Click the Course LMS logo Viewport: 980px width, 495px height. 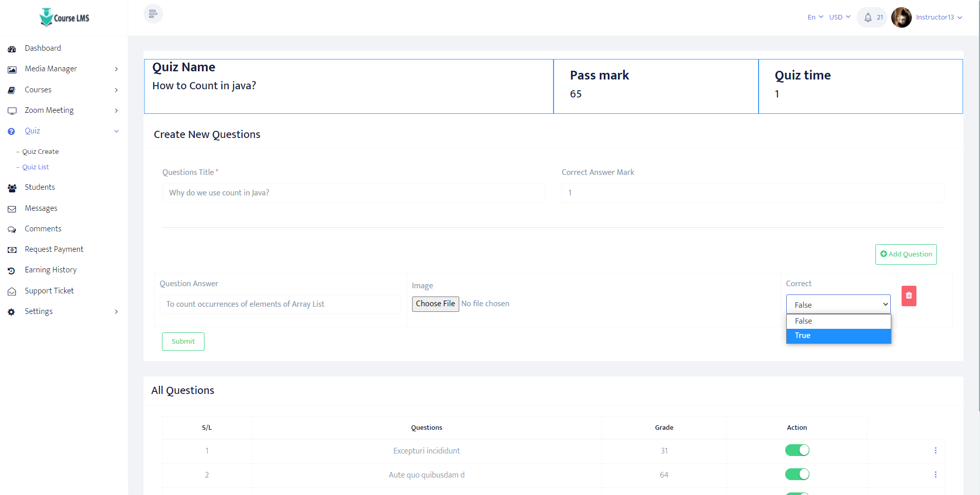(65, 17)
